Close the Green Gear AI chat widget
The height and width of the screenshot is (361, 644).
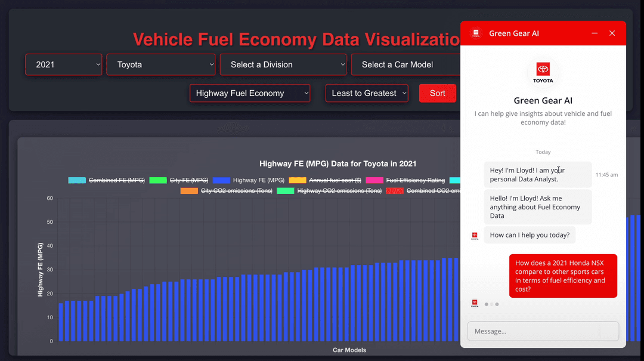click(x=612, y=33)
